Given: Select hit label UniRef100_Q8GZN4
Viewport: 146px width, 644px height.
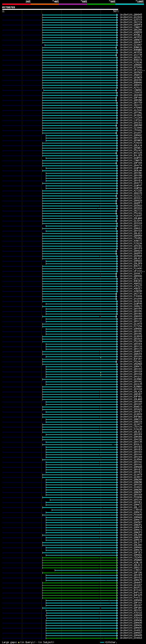Looking at the screenshot, I should point(131,30).
